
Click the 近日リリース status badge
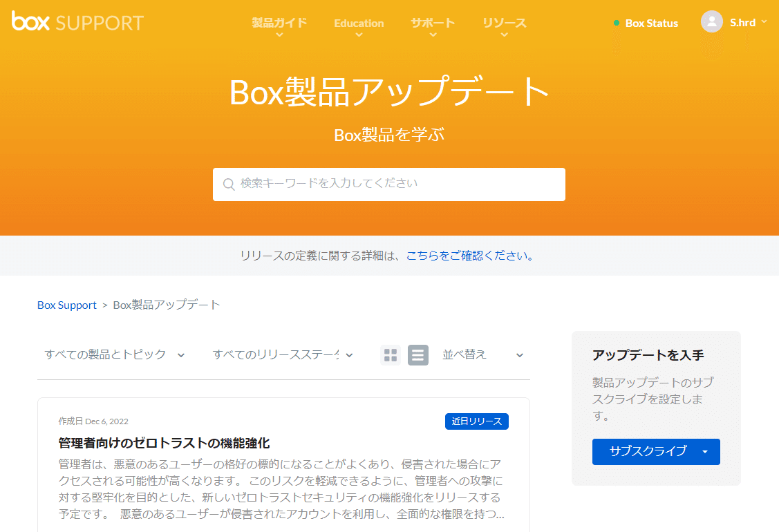pyautogui.click(x=477, y=421)
